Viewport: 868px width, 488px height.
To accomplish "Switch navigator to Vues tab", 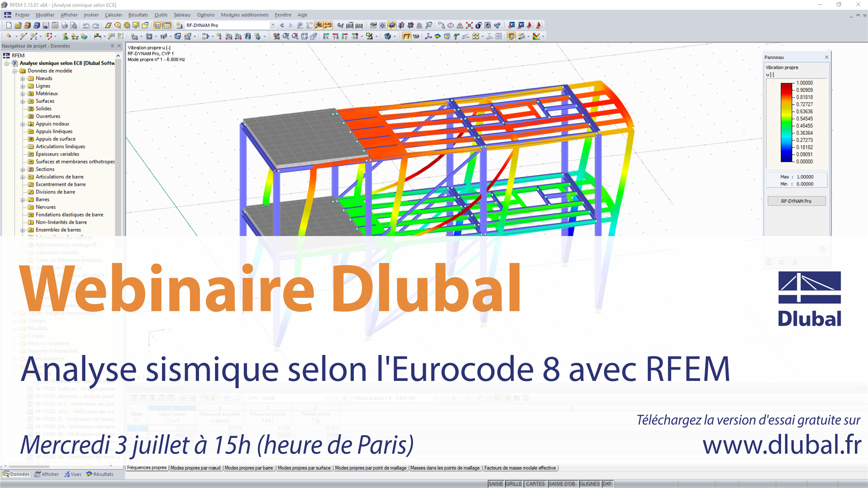I will click(x=73, y=474).
